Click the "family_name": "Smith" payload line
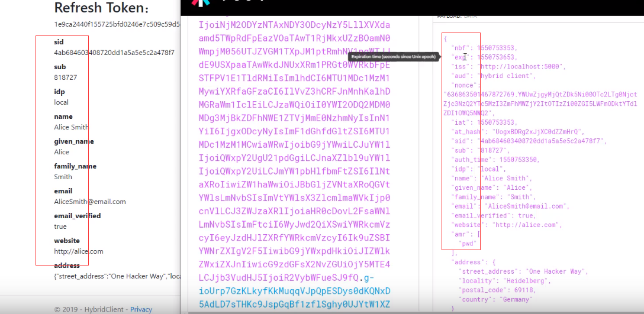The image size is (644, 314). pos(494,197)
